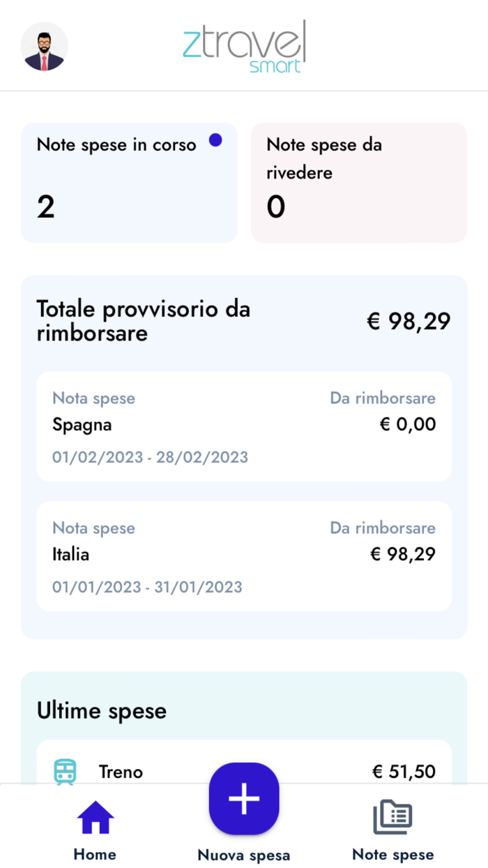Open the Note spese in corso card
The width and height of the screenshot is (488, 868).
(x=129, y=181)
